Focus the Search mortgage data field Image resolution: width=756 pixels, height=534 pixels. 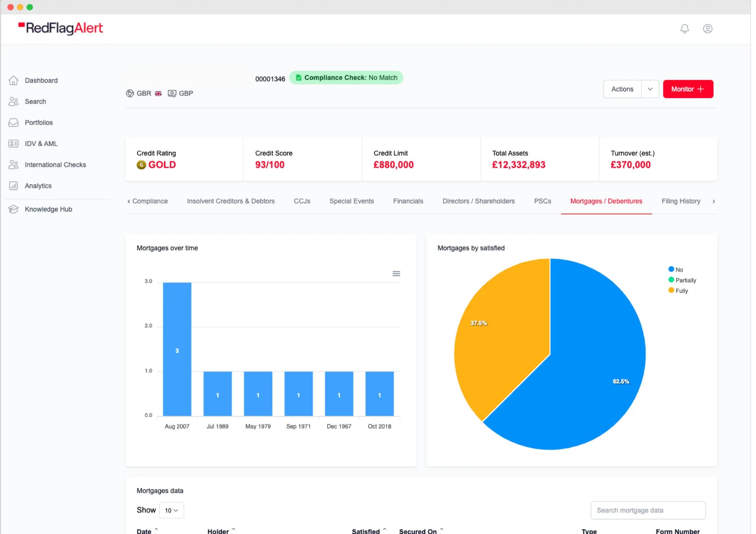pyautogui.click(x=648, y=510)
